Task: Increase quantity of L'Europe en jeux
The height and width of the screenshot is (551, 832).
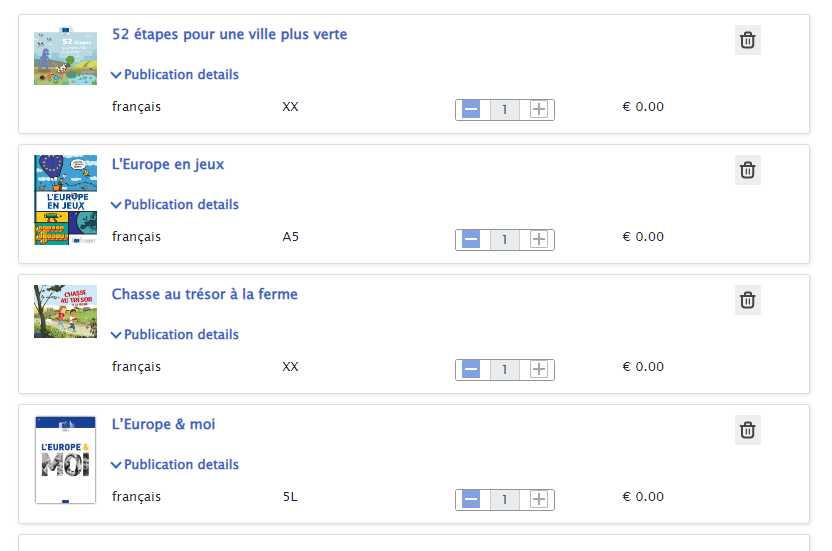Action: pos(539,240)
